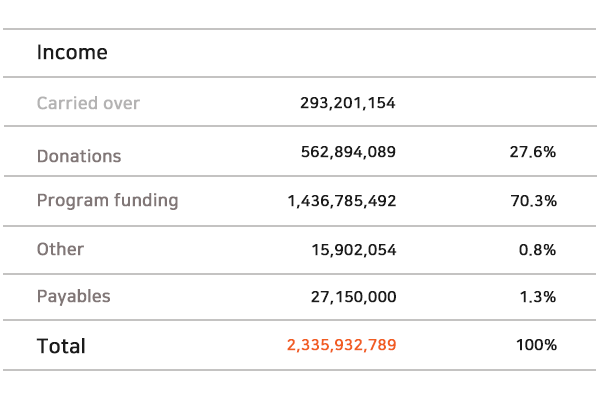Click the Carried over row label

[x=88, y=103]
